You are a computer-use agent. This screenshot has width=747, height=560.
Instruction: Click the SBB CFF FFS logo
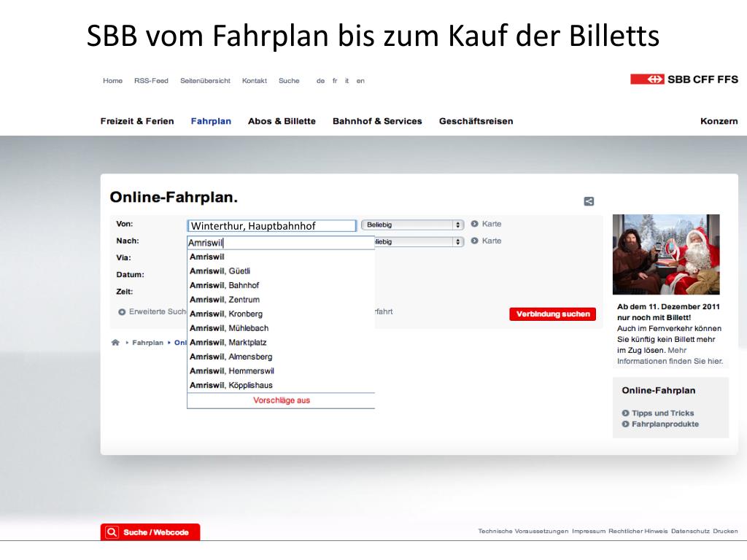684,79
